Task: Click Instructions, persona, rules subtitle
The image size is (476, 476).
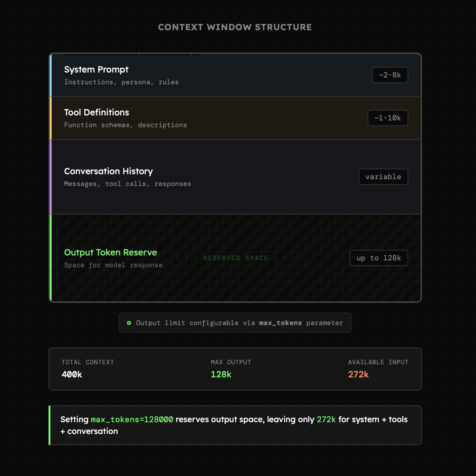Action: click(x=121, y=82)
